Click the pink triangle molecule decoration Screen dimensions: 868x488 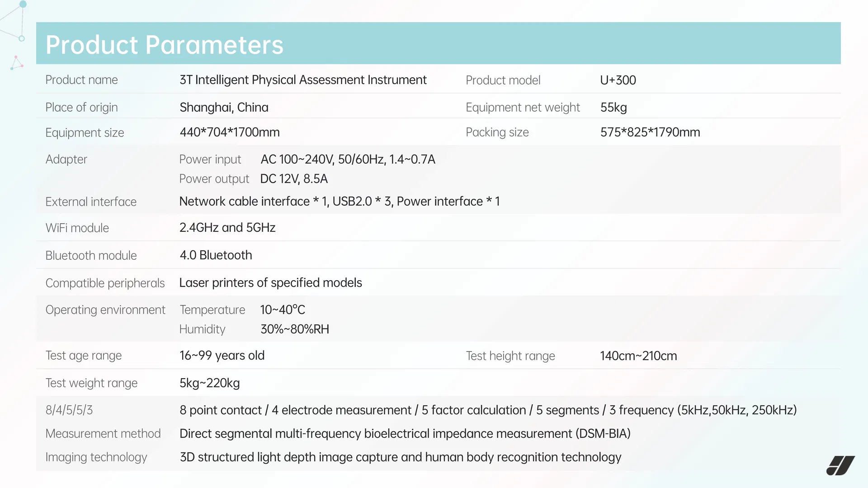tap(17, 64)
